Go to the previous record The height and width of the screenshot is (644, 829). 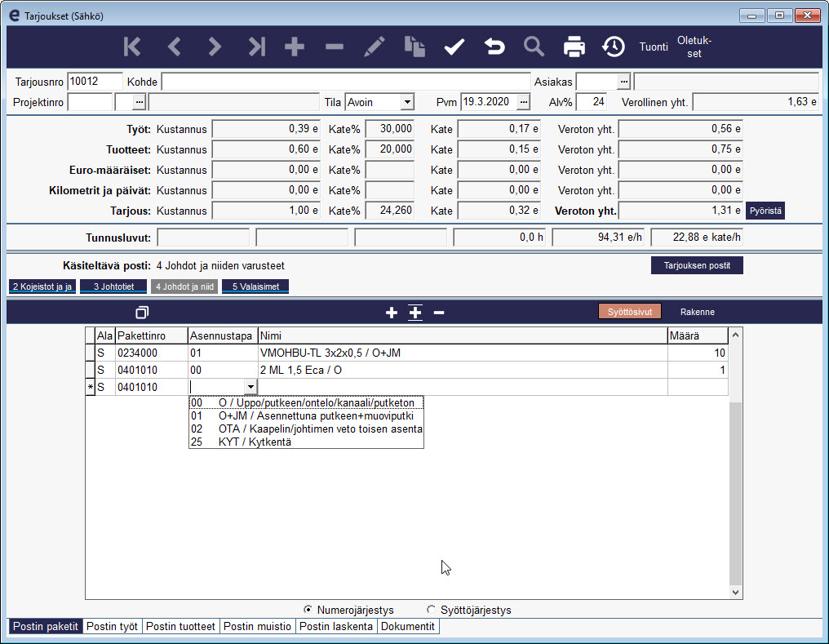[x=174, y=47]
